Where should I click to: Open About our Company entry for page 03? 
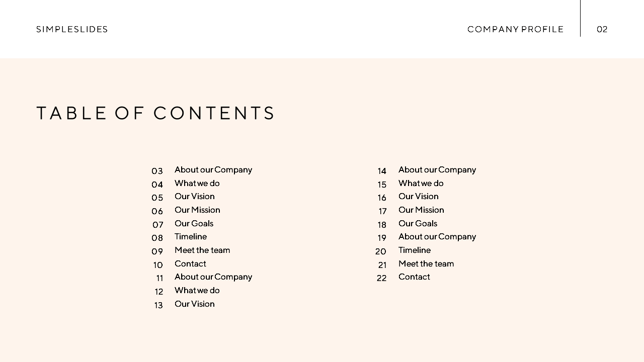click(x=213, y=170)
